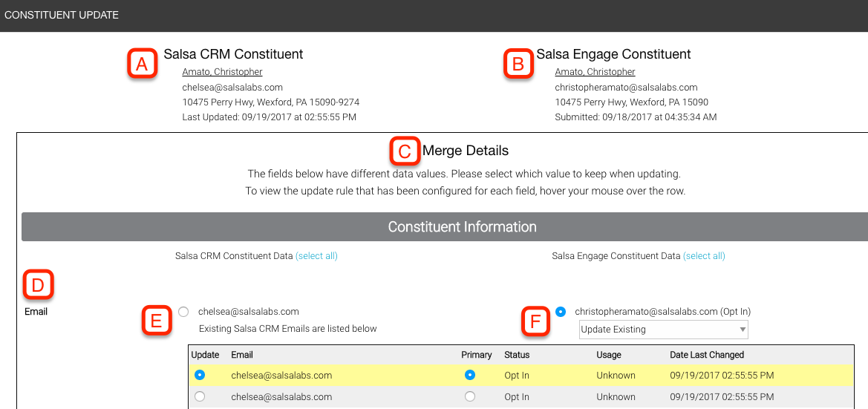Image resolution: width=868 pixels, height=409 pixels.
Task: Click the Update column header
Action: pos(205,355)
